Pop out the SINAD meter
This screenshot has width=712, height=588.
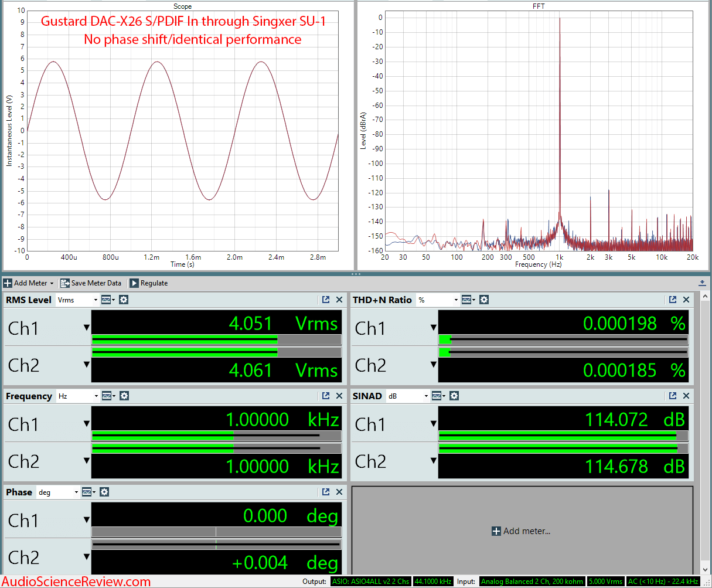(x=673, y=396)
